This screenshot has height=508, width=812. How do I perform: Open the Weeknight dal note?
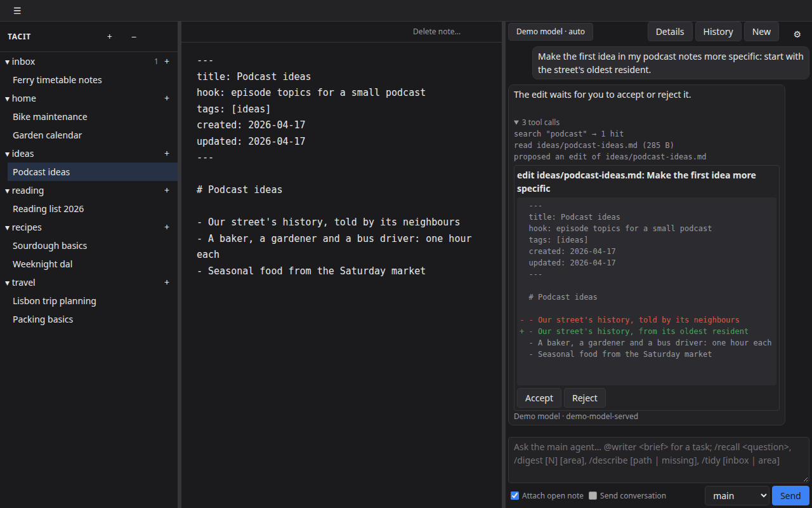pos(93,264)
